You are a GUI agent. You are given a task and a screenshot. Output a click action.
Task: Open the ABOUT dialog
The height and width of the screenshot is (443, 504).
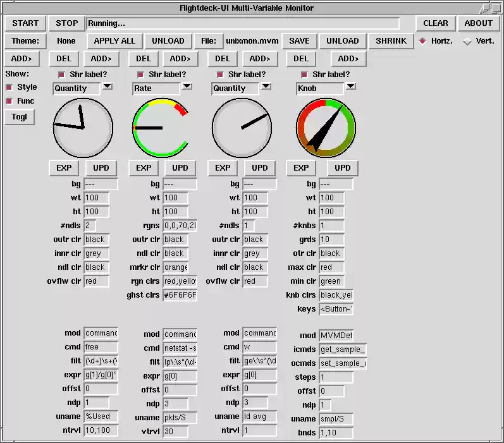(x=478, y=23)
